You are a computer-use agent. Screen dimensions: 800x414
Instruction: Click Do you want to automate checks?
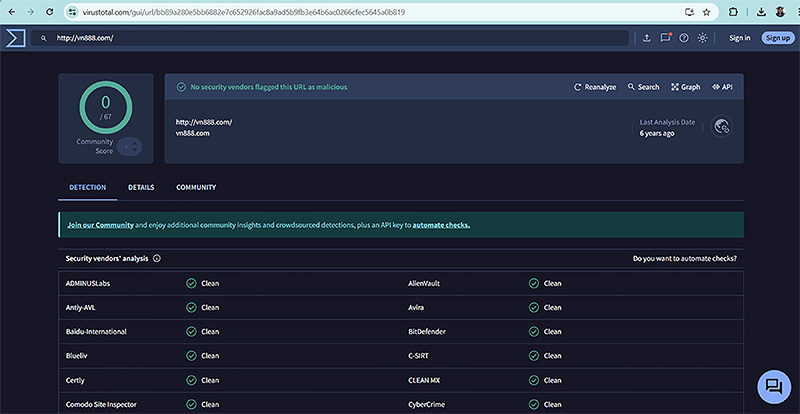point(685,259)
